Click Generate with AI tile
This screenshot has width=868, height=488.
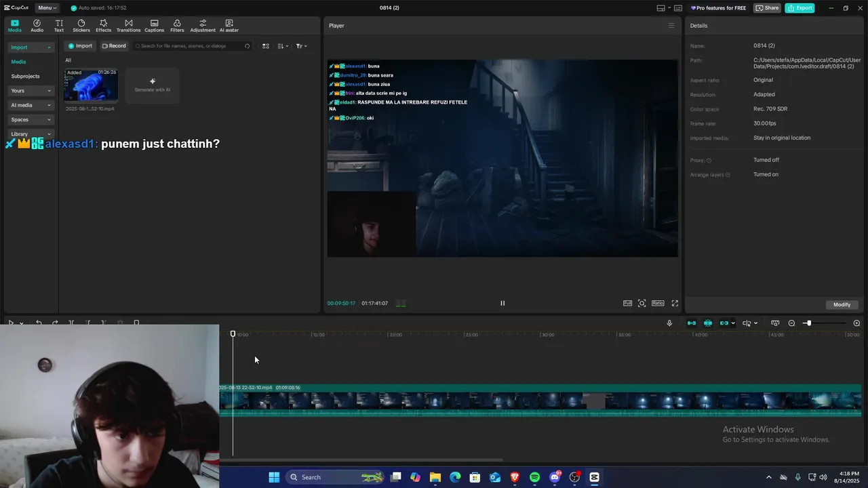pos(153,85)
